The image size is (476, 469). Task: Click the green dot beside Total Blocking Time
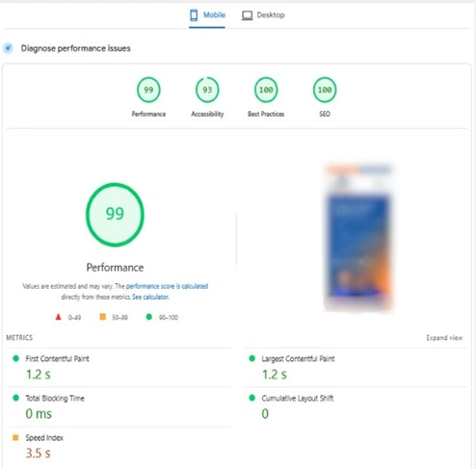(x=15, y=398)
